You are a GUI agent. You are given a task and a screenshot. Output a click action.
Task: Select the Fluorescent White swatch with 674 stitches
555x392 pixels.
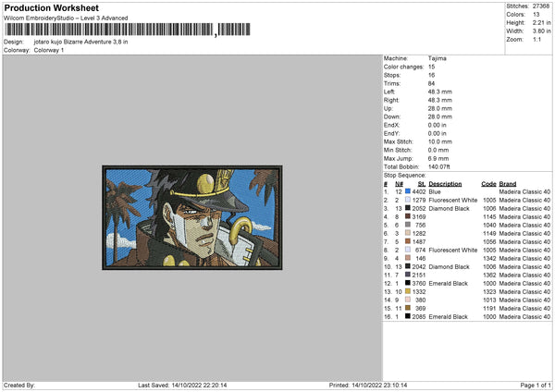(408, 250)
